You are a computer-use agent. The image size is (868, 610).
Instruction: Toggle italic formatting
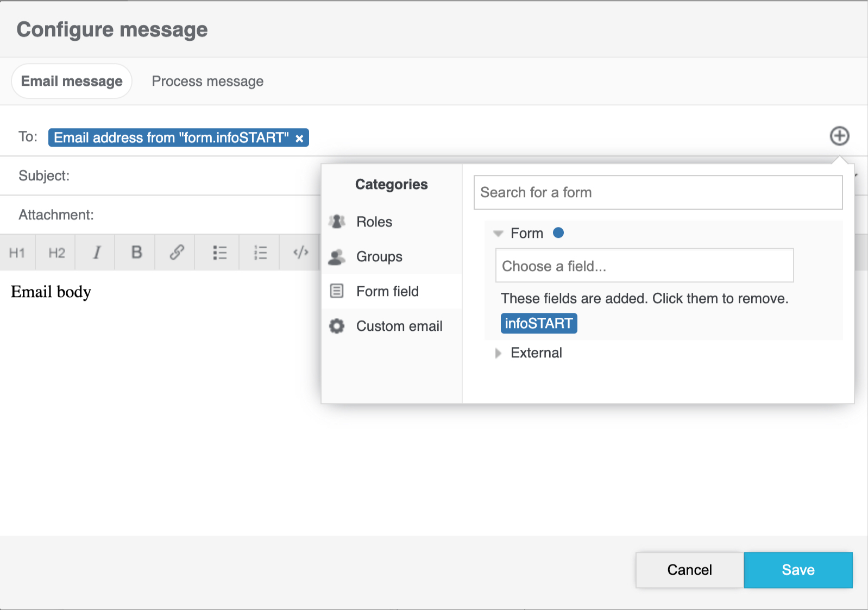96,253
